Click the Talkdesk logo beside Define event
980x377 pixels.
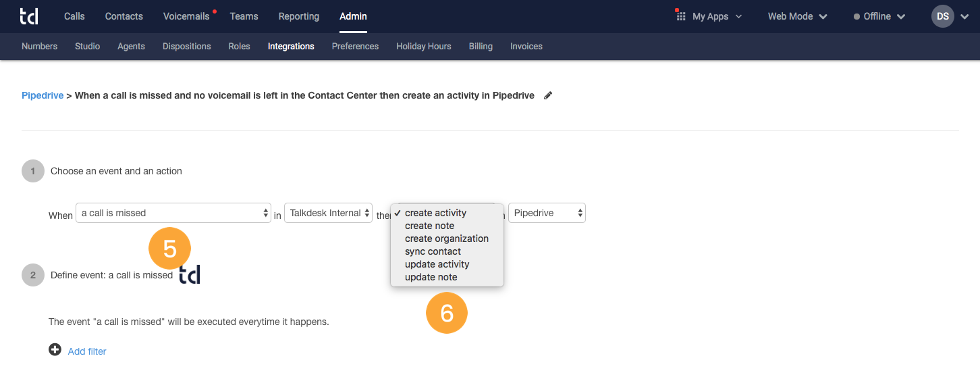click(x=190, y=274)
